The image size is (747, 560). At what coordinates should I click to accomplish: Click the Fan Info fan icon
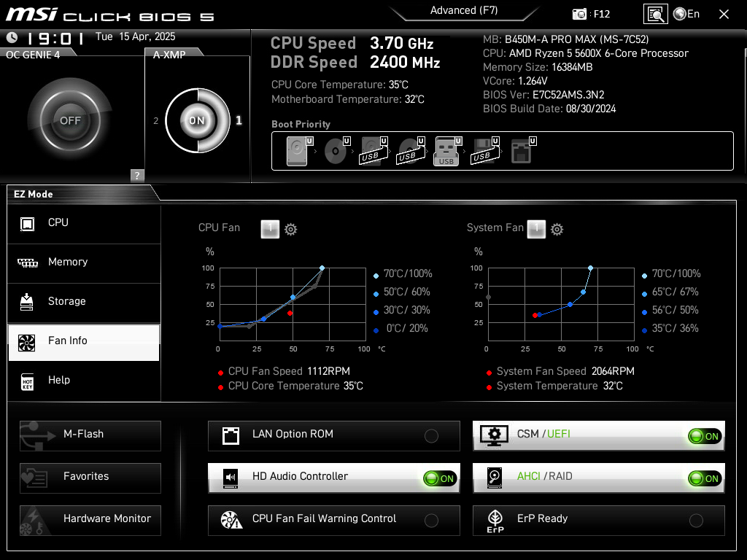tap(27, 343)
